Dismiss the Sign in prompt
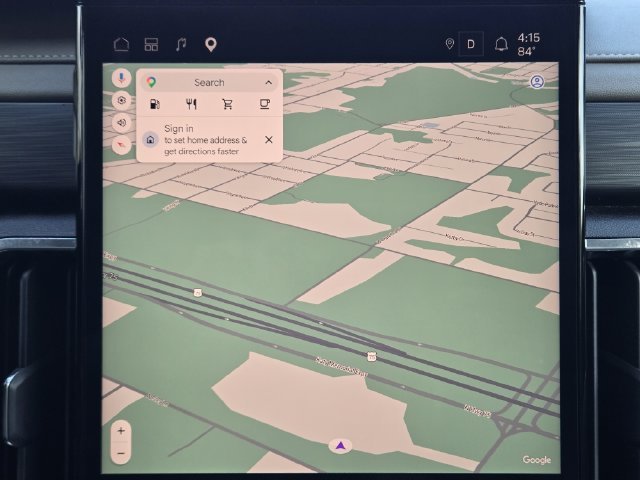 coord(269,140)
